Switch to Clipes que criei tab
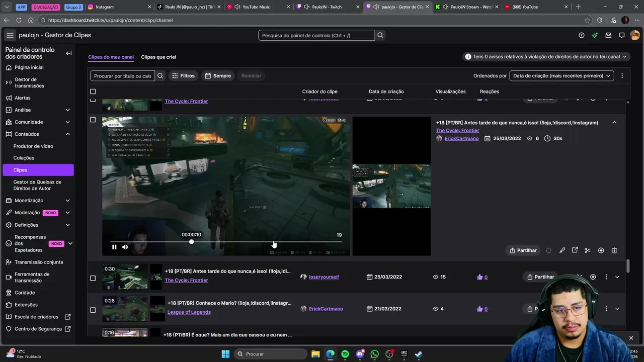This screenshot has height=362, width=644. [x=158, y=57]
